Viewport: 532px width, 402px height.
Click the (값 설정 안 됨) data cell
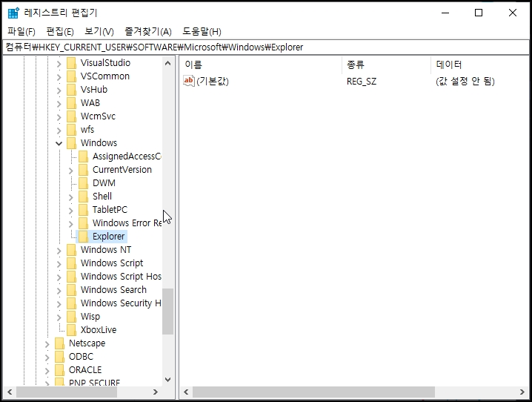click(465, 81)
